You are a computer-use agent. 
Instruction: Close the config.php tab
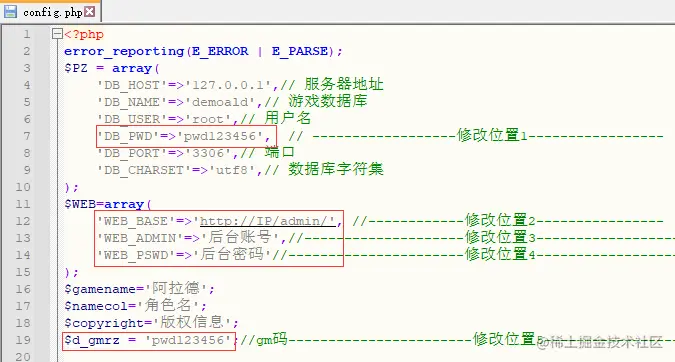coord(90,12)
